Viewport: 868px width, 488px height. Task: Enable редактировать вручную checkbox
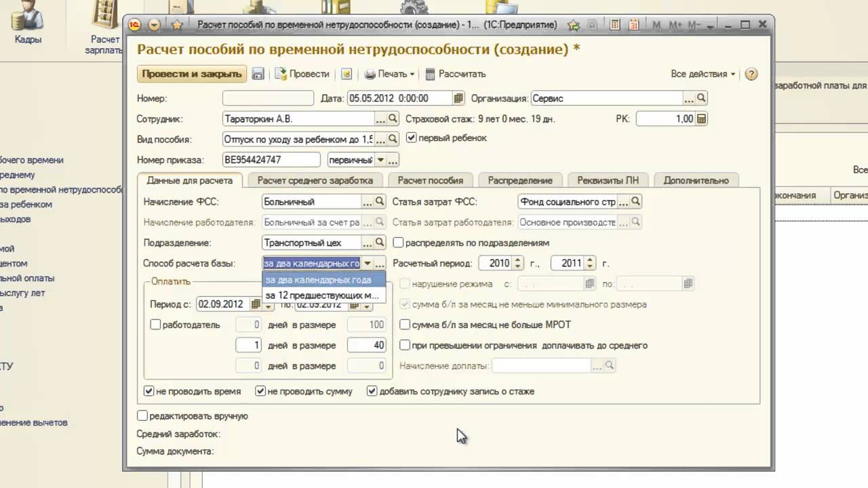[142, 415]
